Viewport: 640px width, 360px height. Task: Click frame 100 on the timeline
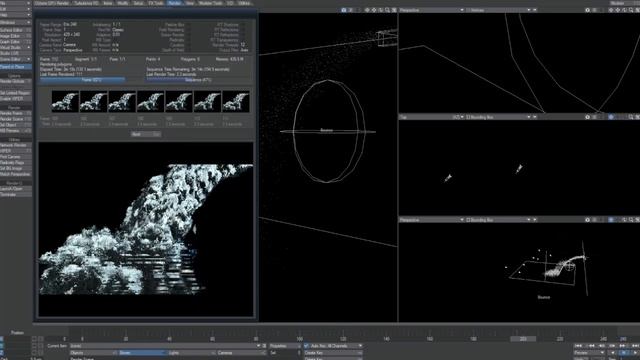click(x=300, y=339)
